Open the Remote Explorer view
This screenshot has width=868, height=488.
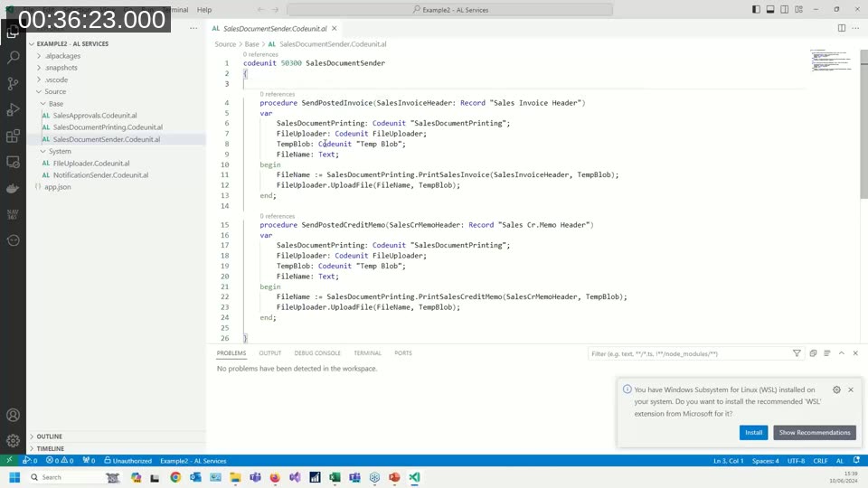(x=13, y=162)
